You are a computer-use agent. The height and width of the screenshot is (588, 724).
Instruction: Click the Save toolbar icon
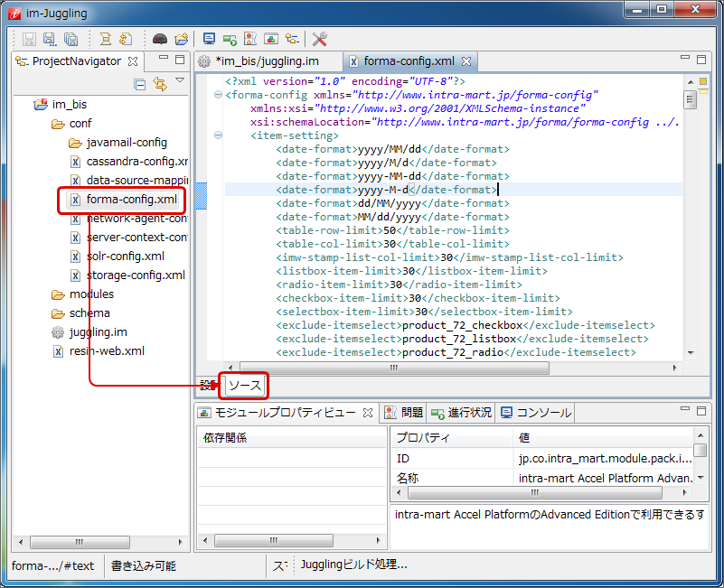click(x=30, y=39)
